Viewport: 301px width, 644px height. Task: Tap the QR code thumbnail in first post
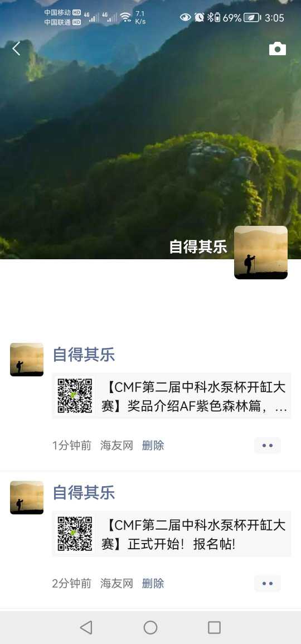click(x=75, y=396)
